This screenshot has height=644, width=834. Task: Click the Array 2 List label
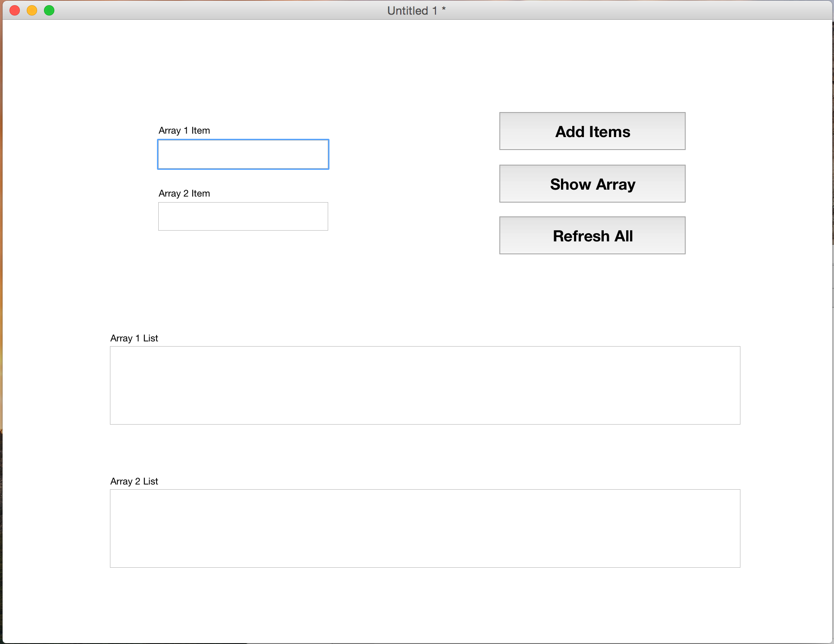[134, 481]
